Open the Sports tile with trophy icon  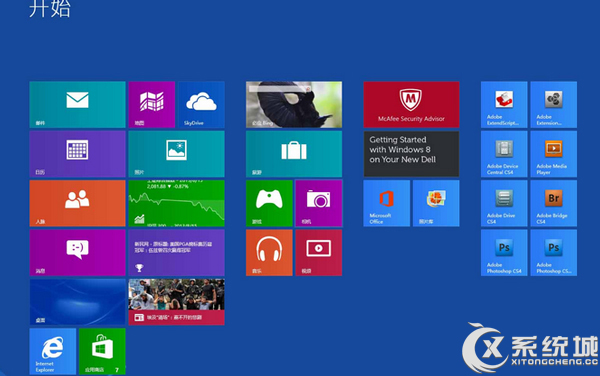176,252
